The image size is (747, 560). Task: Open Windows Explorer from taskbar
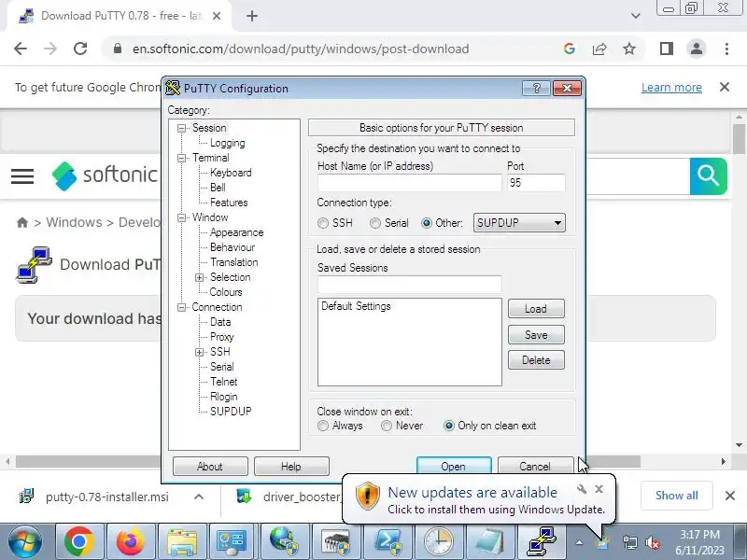181,542
